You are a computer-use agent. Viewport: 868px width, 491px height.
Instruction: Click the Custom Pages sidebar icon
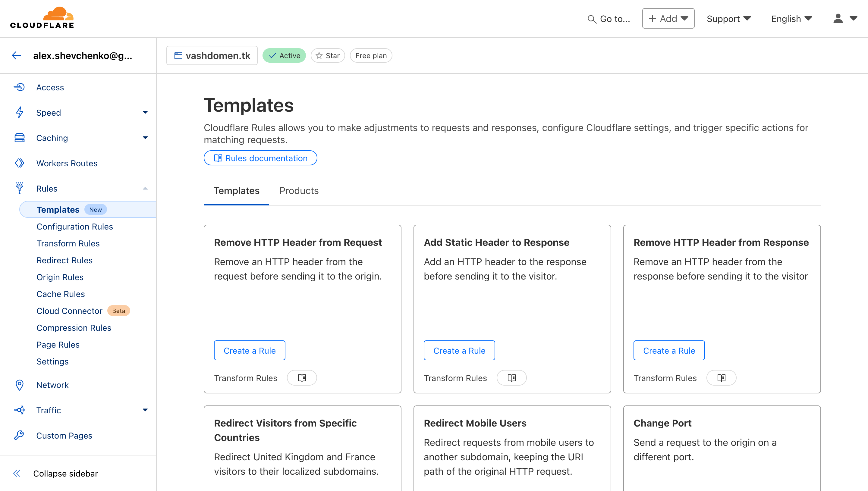tap(19, 436)
